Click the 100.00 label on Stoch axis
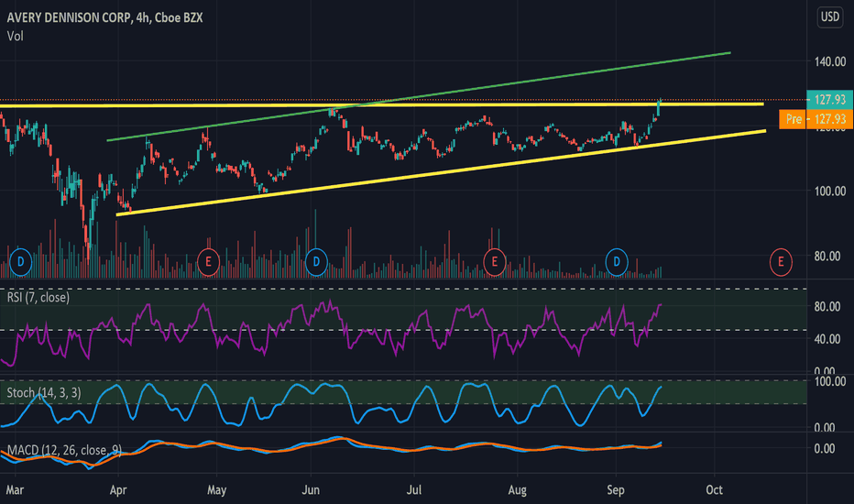854x504 pixels. click(830, 381)
